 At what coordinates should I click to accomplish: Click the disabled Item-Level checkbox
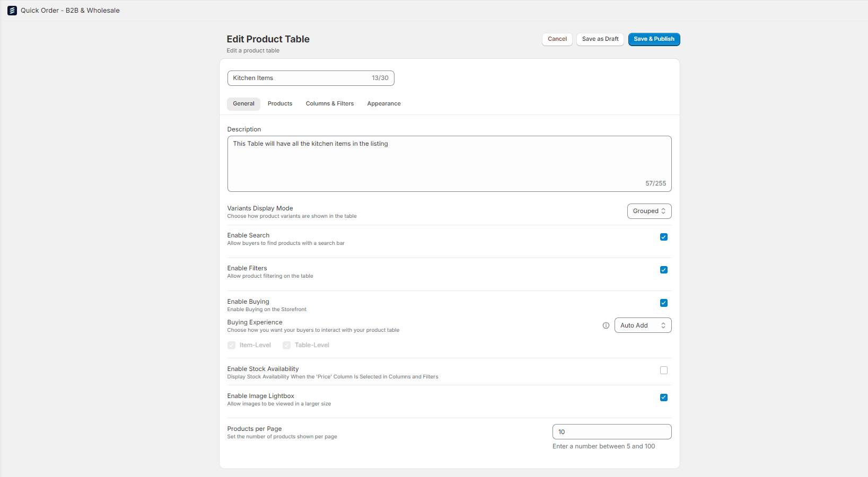pos(232,346)
